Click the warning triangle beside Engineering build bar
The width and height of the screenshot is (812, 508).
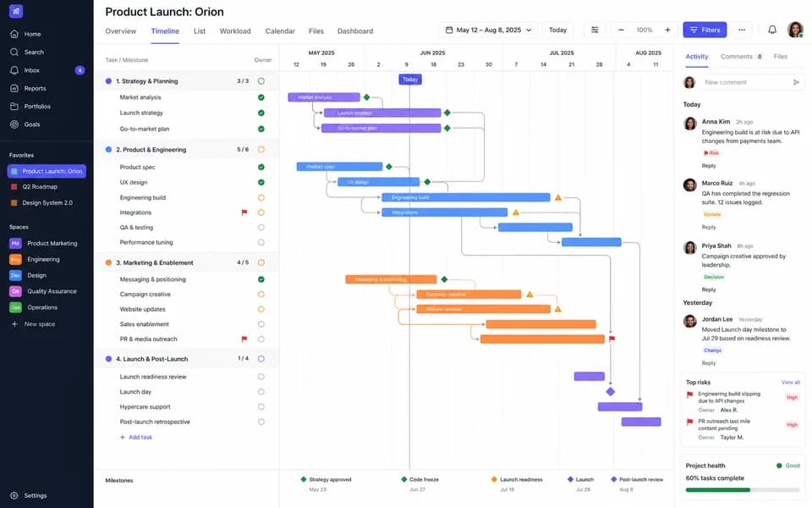coord(557,197)
